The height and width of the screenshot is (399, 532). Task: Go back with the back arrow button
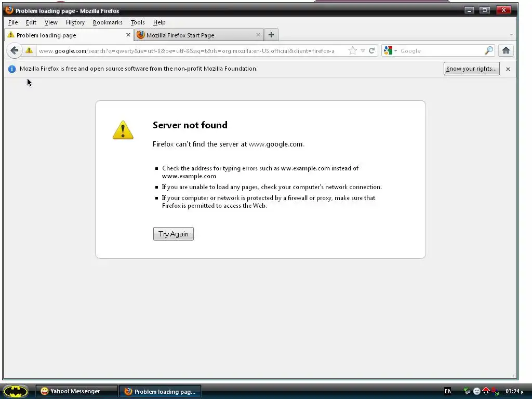[x=14, y=51]
